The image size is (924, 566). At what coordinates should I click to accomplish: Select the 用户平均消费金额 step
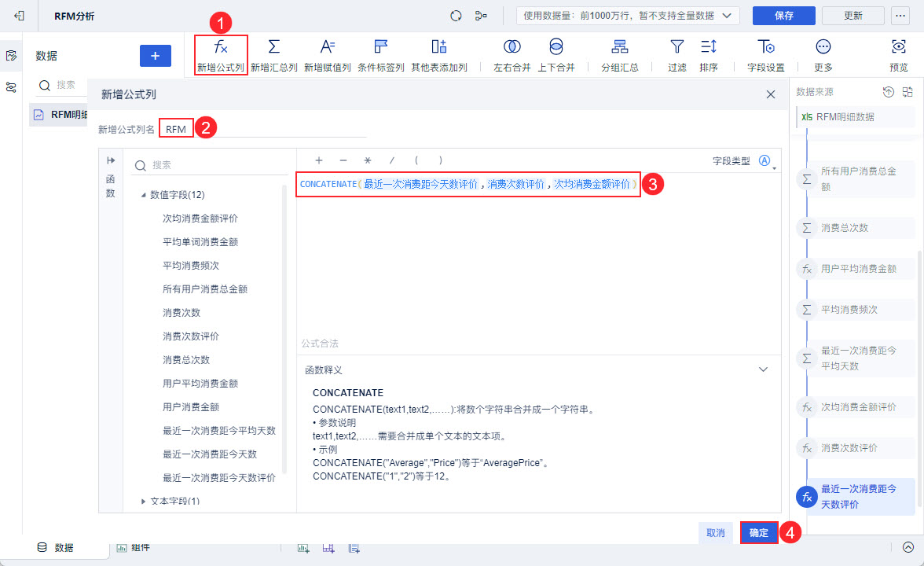click(x=856, y=269)
